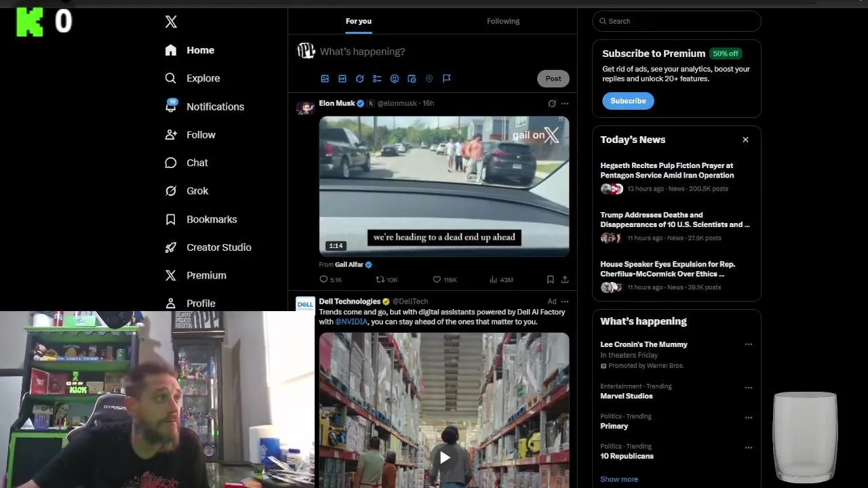Open 10 Republicans trending topic
This screenshot has width=868, height=488.
(627, 456)
